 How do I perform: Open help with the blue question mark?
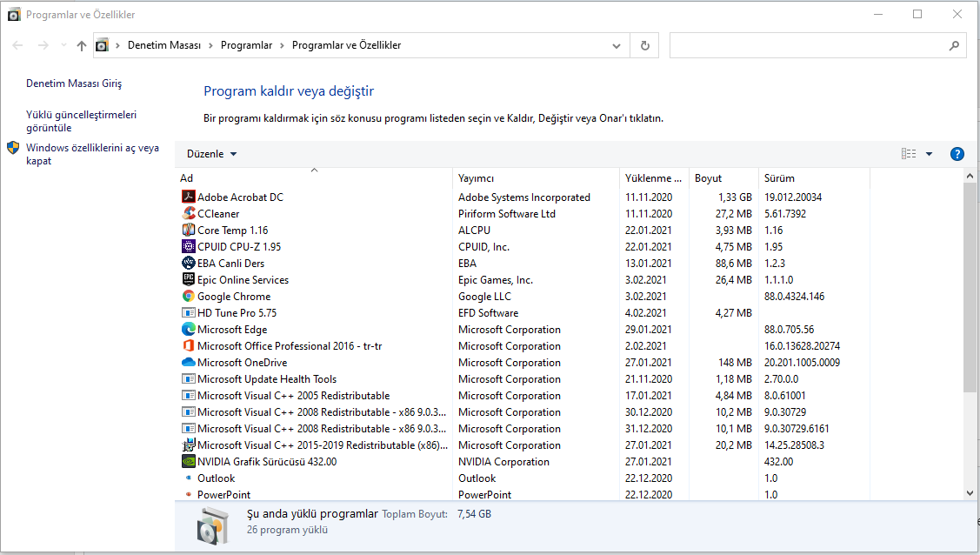pos(957,154)
